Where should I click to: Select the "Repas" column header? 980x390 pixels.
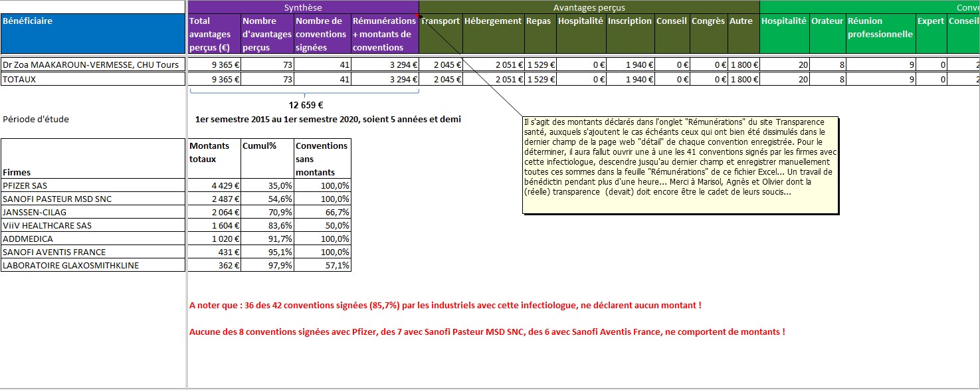click(540, 34)
